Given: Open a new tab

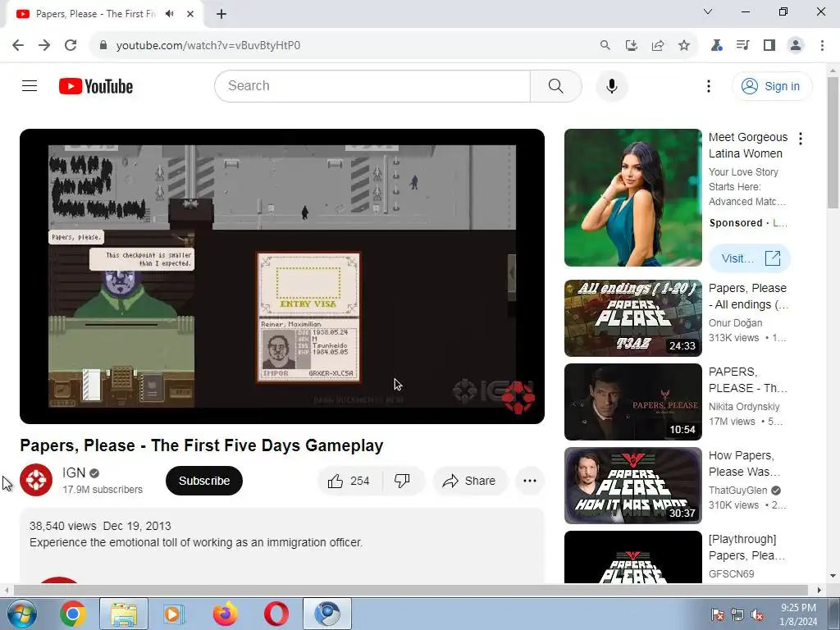Looking at the screenshot, I should pos(221,14).
